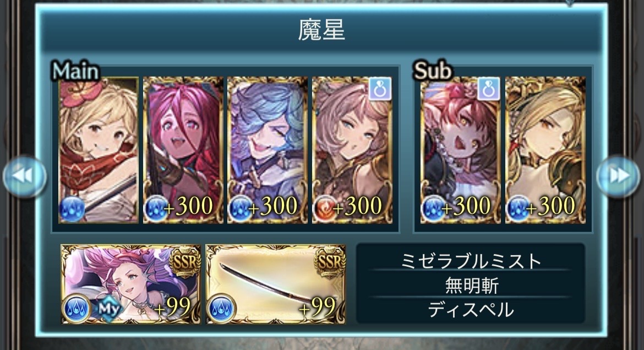Click the 魔星 party title bar

pyautogui.click(x=321, y=31)
